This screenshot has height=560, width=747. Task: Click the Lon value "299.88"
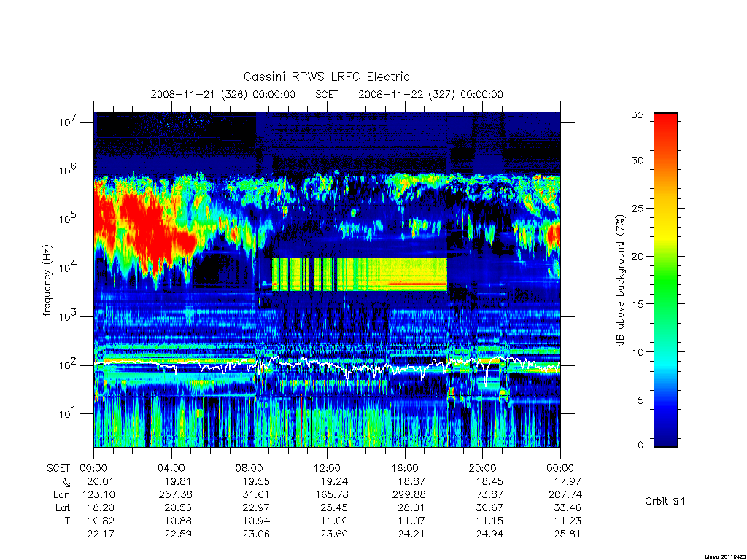(x=409, y=495)
